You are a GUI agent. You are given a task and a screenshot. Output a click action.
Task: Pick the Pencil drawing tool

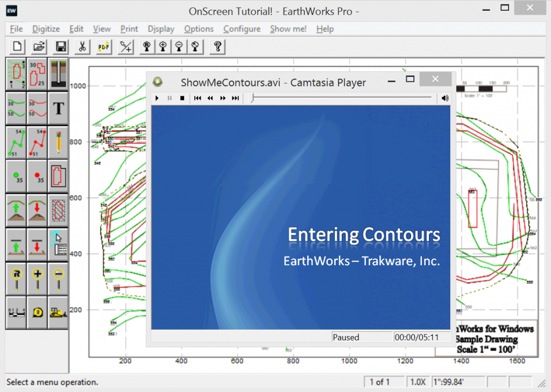[x=58, y=142]
